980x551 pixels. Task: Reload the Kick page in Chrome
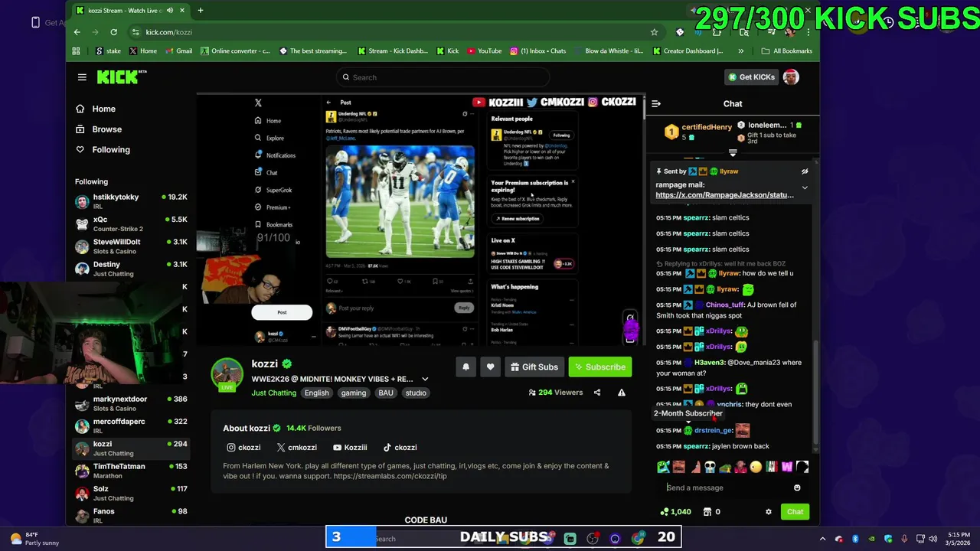[x=113, y=32]
